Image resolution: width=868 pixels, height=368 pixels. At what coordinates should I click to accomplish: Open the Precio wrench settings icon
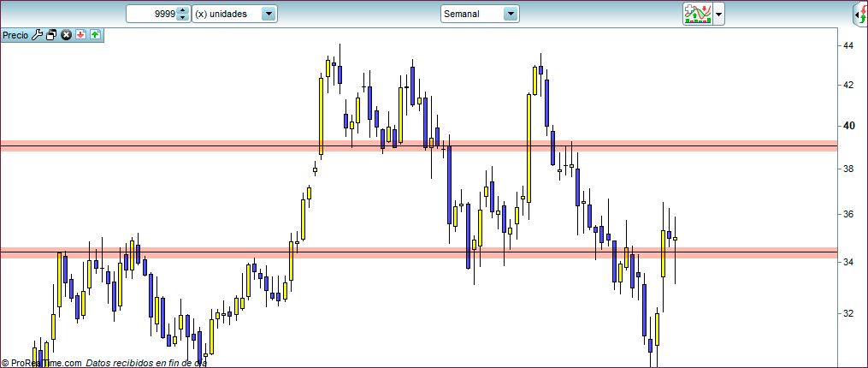pos(37,35)
